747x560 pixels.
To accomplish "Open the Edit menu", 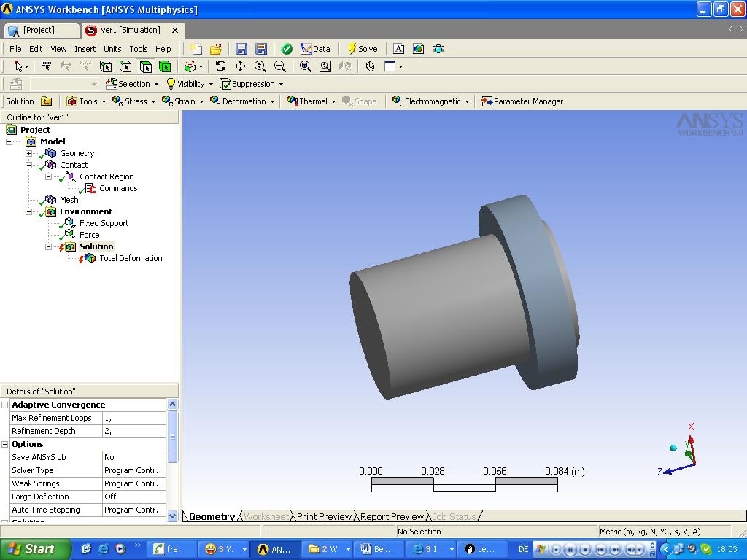I will (x=36, y=49).
